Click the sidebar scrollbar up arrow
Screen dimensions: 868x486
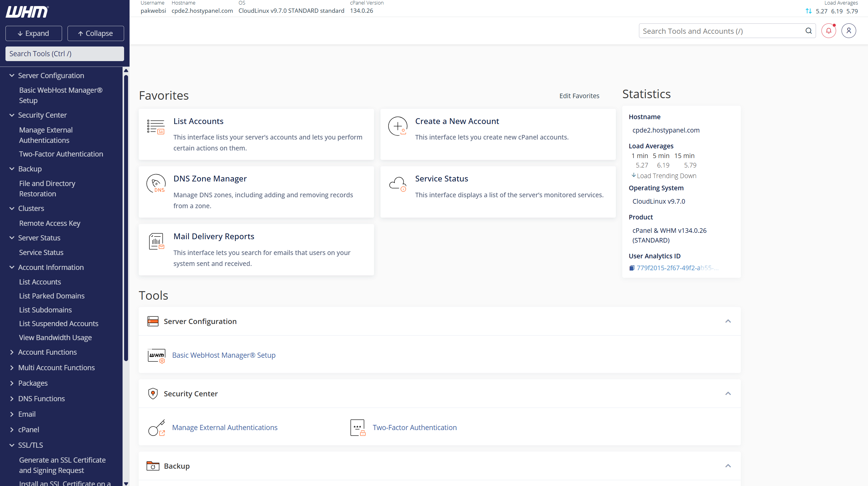click(x=126, y=71)
